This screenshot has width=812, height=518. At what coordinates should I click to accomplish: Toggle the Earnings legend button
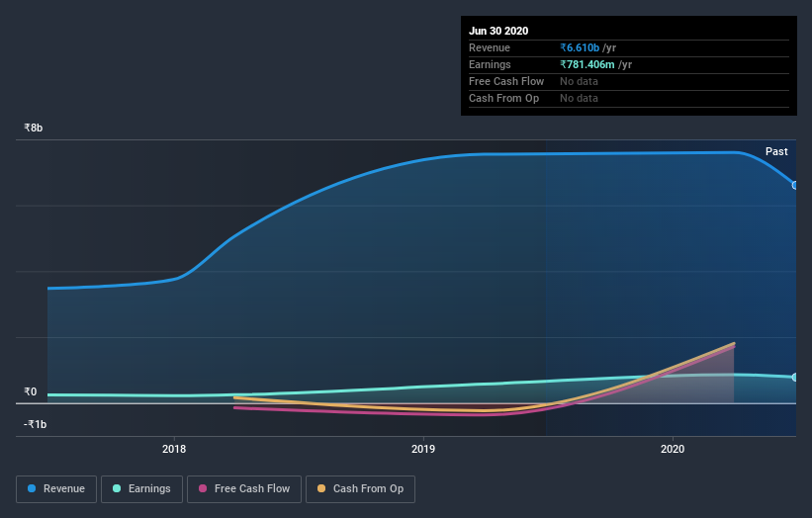click(141, 489)
